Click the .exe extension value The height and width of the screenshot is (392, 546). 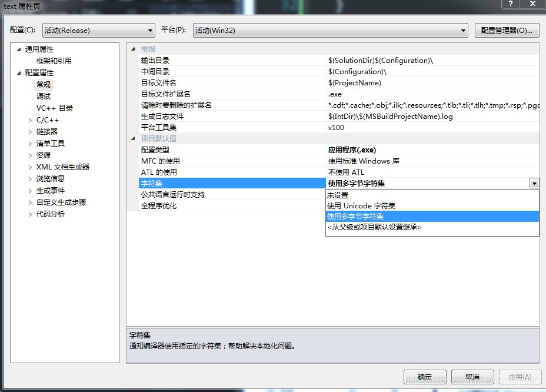pos(433,94)
